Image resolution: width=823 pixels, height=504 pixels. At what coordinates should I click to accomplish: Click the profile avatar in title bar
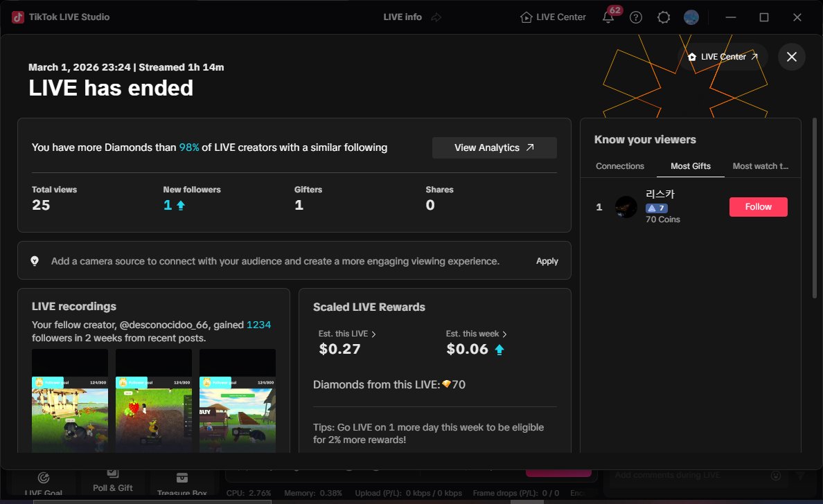691,17
